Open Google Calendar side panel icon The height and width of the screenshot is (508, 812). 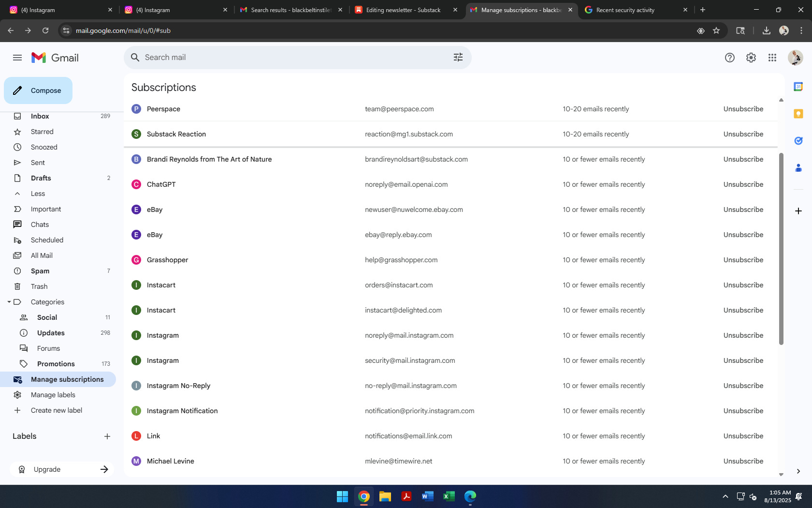[798, 87]
